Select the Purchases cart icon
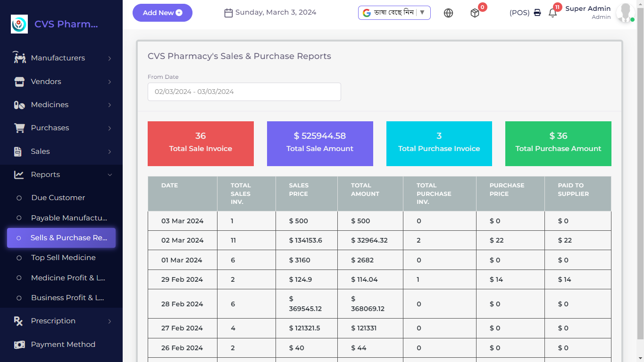 [x=19, y=128]
